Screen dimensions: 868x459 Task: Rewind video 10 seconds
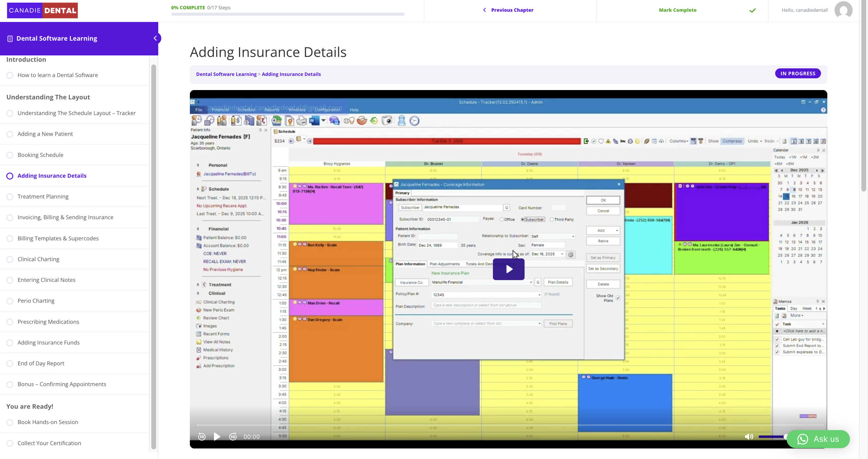coord(202,436)
